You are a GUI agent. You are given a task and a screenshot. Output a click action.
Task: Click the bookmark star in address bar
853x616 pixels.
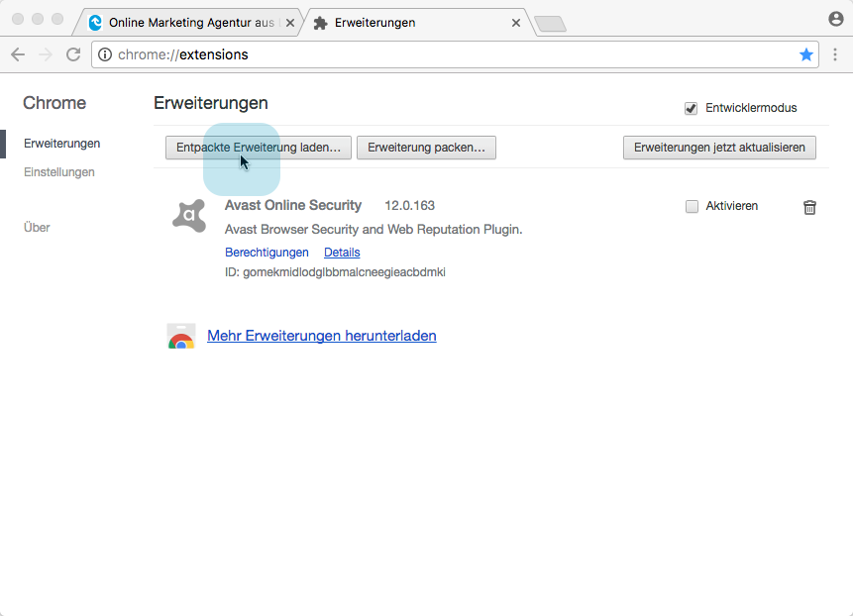806,54
